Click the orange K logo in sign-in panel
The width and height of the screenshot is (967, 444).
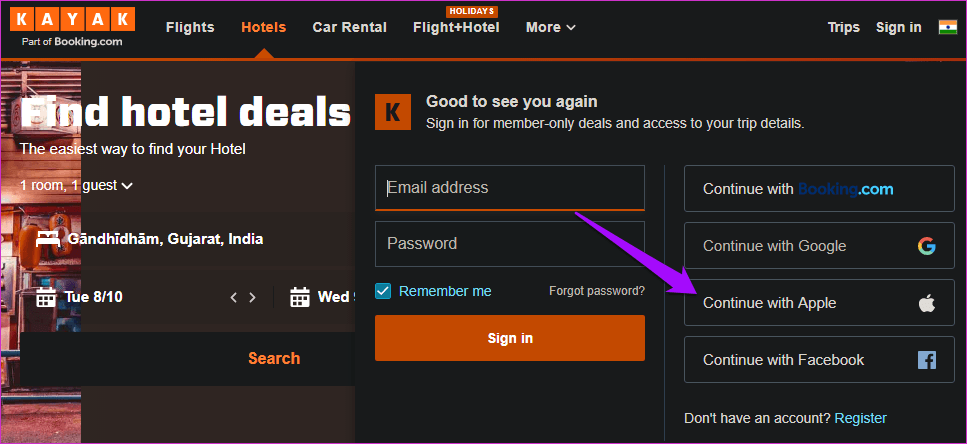[392, 112]
